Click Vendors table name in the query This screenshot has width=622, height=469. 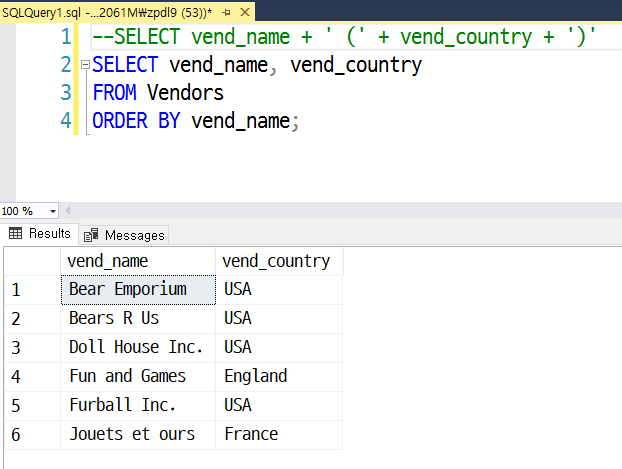185,93
